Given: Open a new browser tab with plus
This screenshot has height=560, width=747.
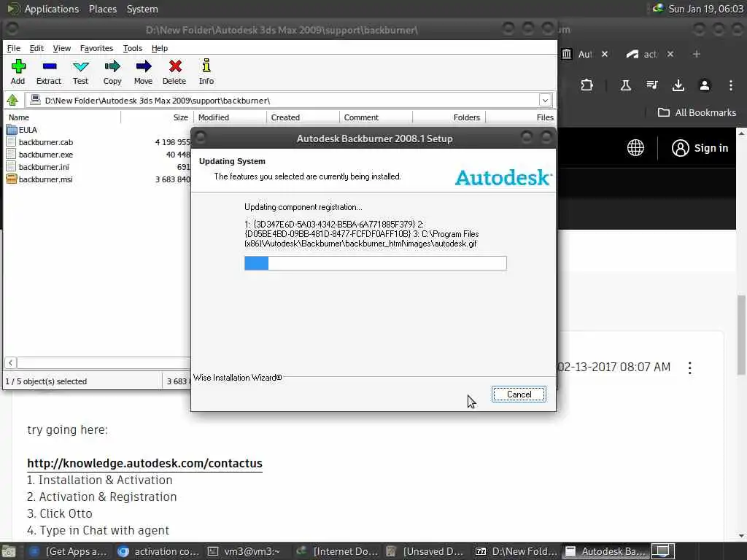Looking at the screenshot, I should click(696, 54).
